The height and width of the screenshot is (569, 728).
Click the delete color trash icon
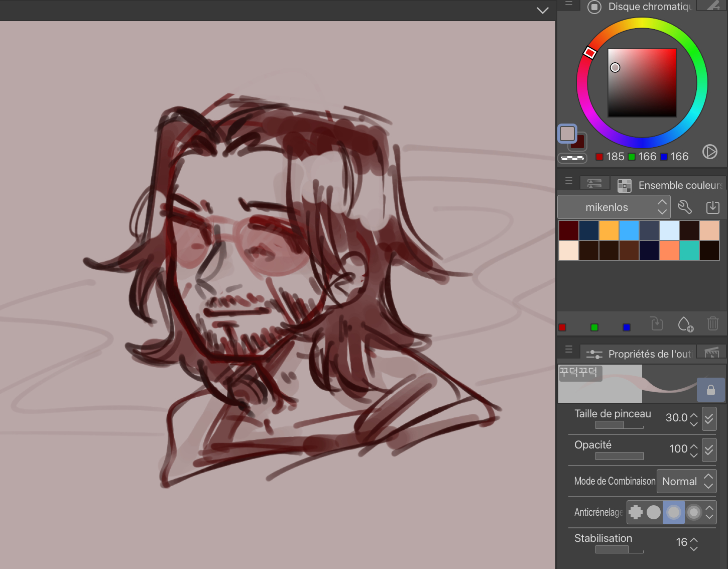pyautogui.click(x=712, y=323)
